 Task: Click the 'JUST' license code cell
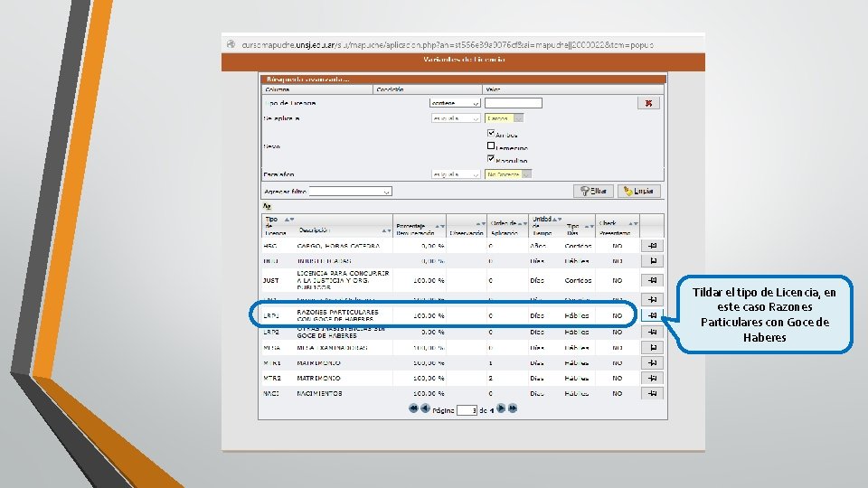270,280
